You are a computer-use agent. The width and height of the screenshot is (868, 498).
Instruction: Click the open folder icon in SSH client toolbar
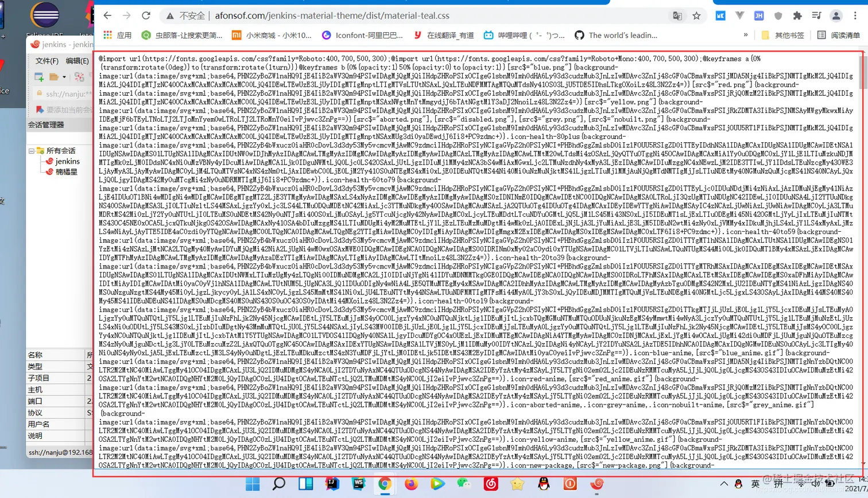pyautogui.click(x=53, y=77)
